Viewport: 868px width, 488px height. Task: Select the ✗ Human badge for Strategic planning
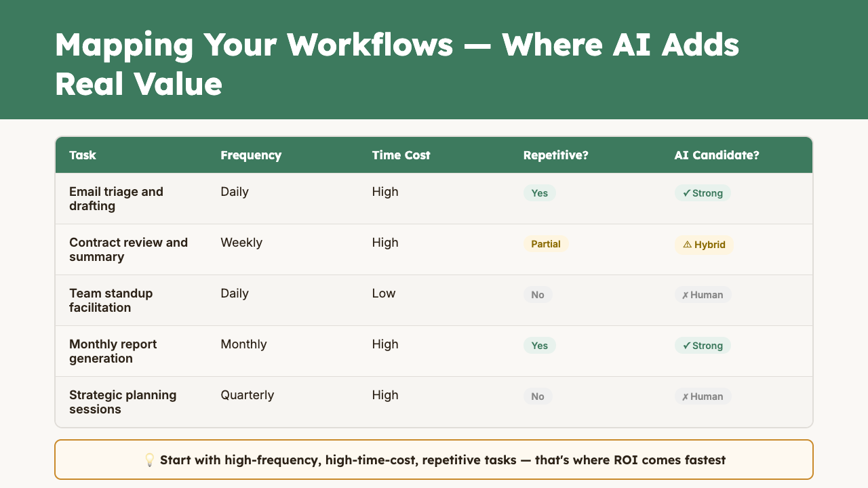tap(703, 396)
